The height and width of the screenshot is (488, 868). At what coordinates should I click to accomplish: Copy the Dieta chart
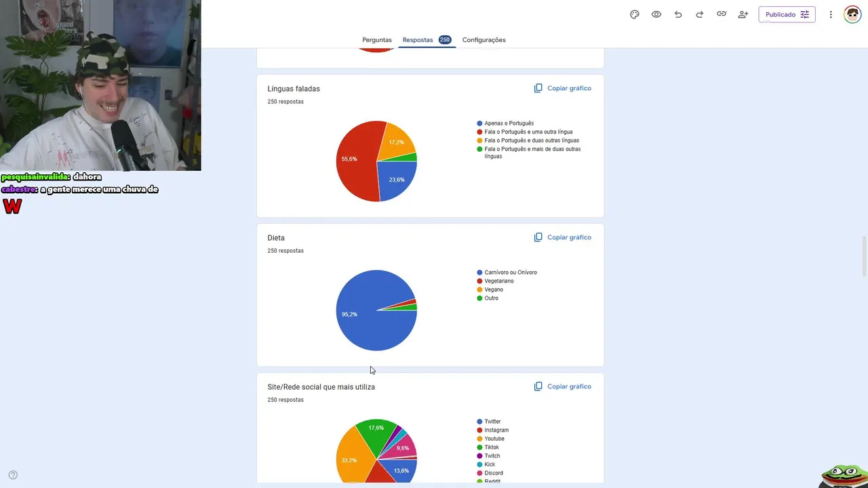coord(562,237)
